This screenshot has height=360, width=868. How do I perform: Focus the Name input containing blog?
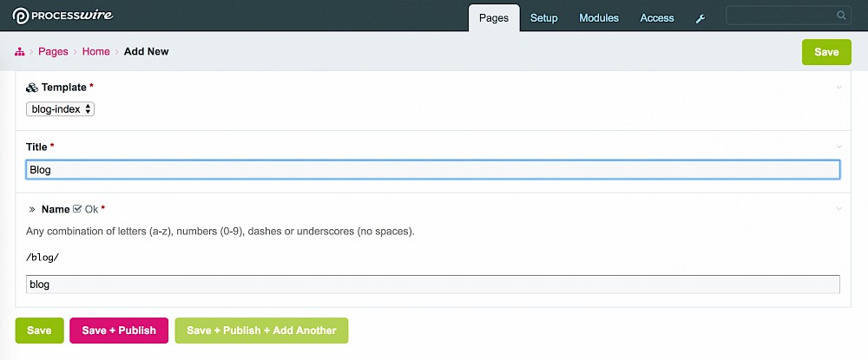coord(433,285)
